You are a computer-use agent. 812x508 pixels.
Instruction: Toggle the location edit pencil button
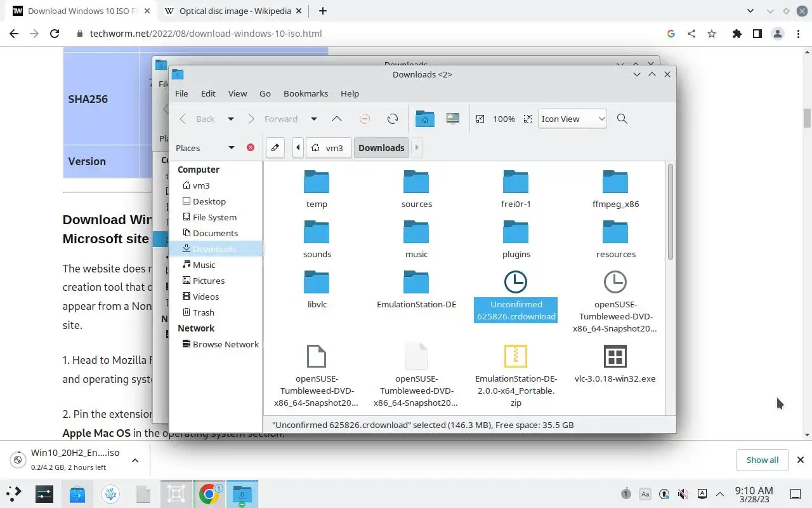(x=275, y=148)
